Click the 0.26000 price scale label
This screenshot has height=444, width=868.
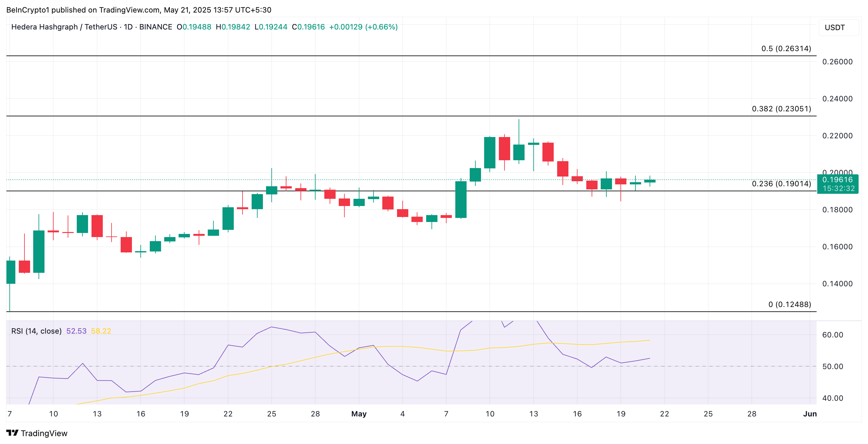point(837,62)
